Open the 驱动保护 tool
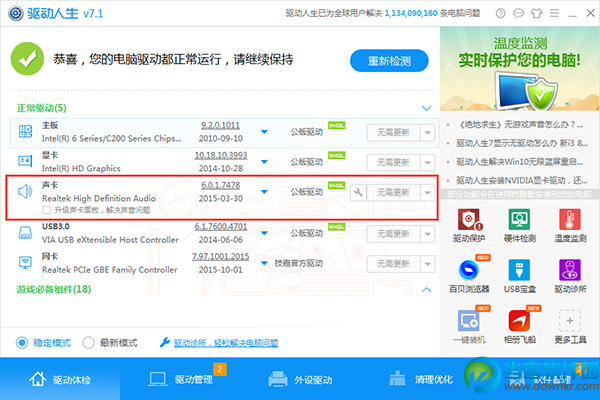Viewport: 600px width, 400px height. tap(469, 225)
